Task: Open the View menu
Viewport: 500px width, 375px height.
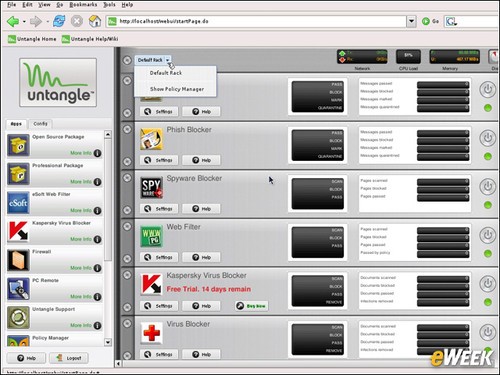Action: [44, 5]
